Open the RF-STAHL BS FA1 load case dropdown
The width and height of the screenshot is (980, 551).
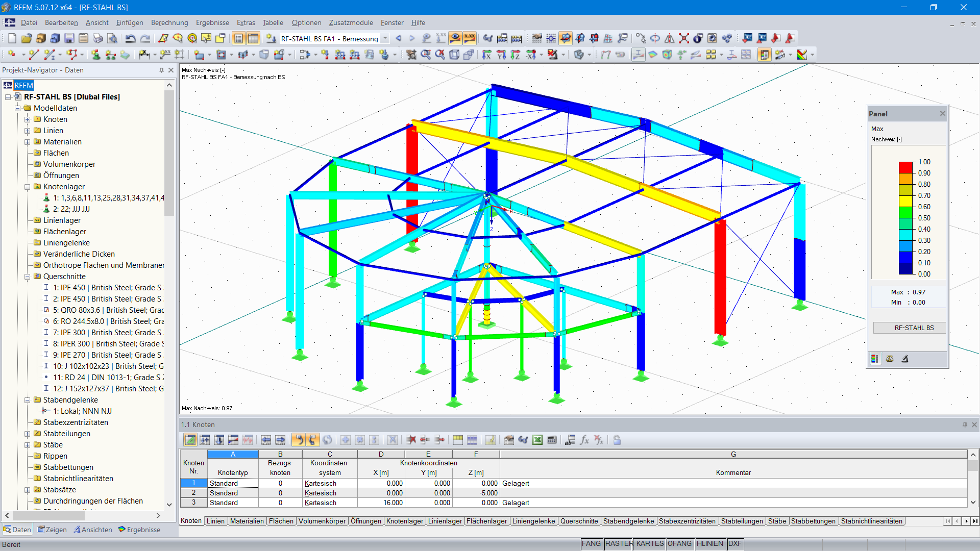click(x=385, y=38)
